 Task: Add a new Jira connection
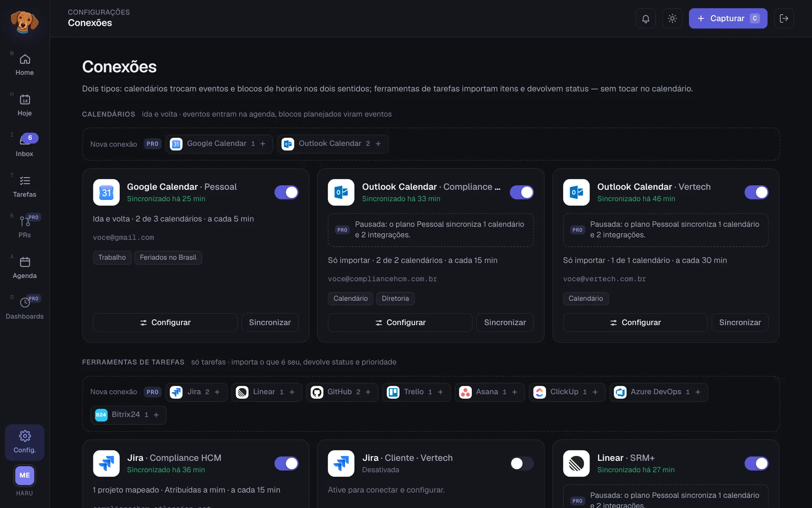click(x=197, y=392)
